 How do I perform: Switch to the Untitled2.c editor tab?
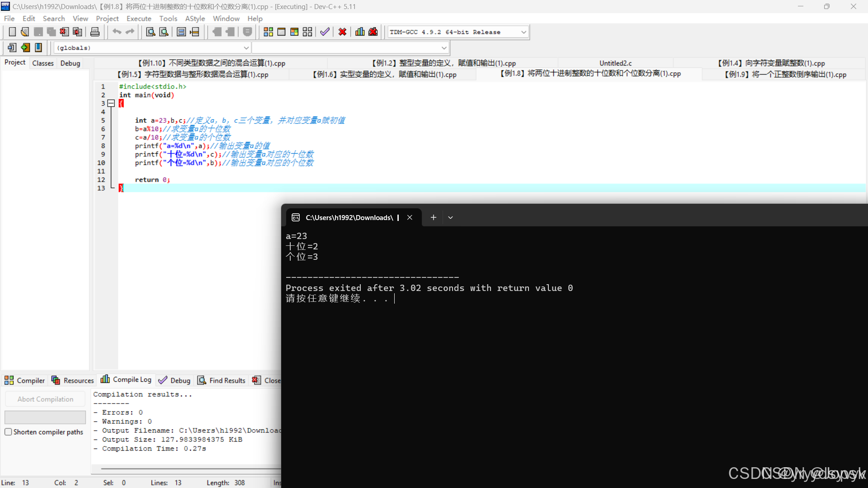(615, 63)
